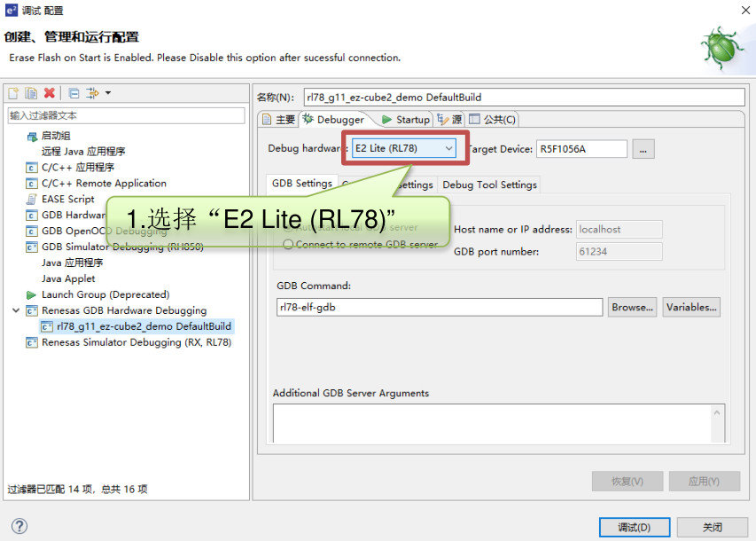Click the Host name or IP field
756x541 pixels.
coord(620,230)
